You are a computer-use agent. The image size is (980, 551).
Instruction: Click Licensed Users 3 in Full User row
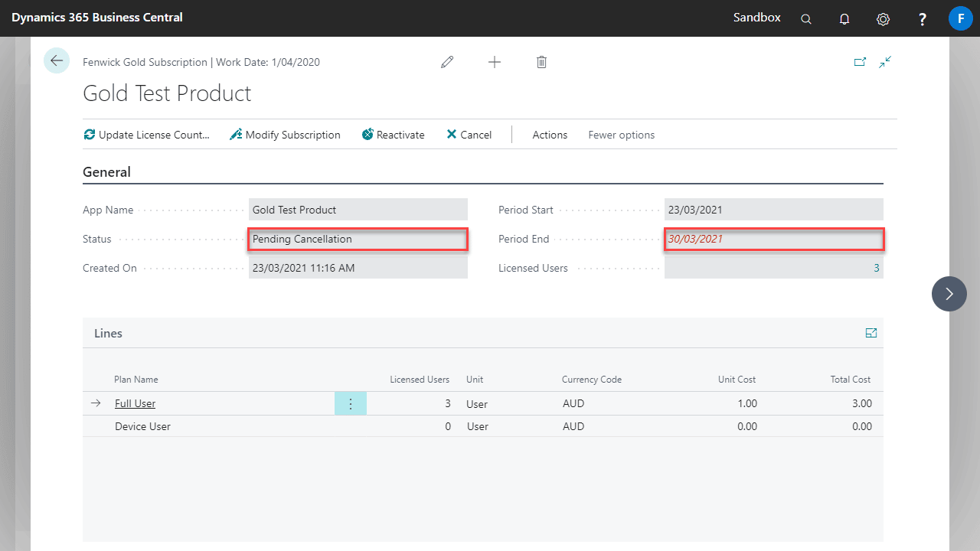(x=448, y=403)
